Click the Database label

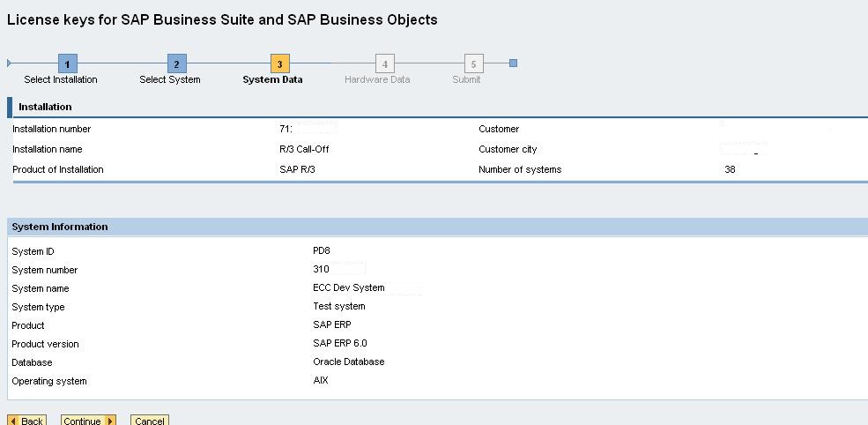[32, 362]
